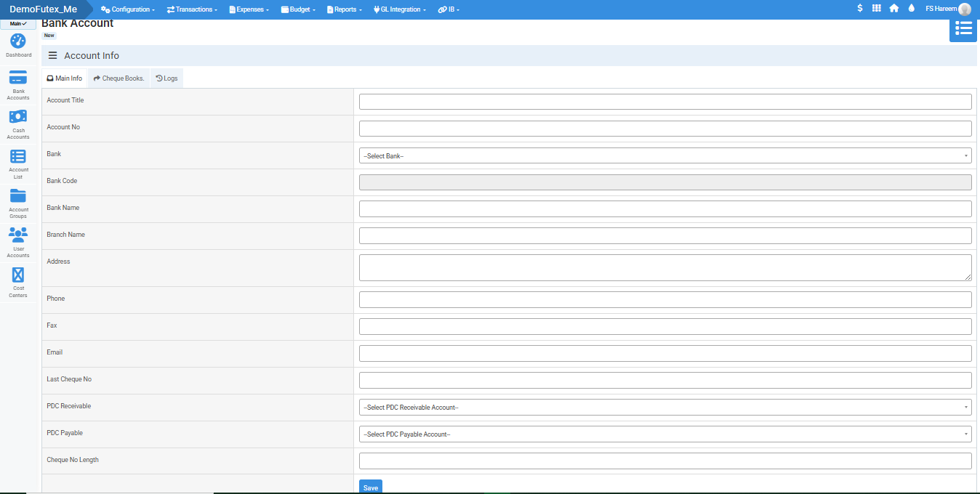Open the apps grid icon
Image resolution: width=980 pixels, height=494 pixels.
(x=877, y=9)
